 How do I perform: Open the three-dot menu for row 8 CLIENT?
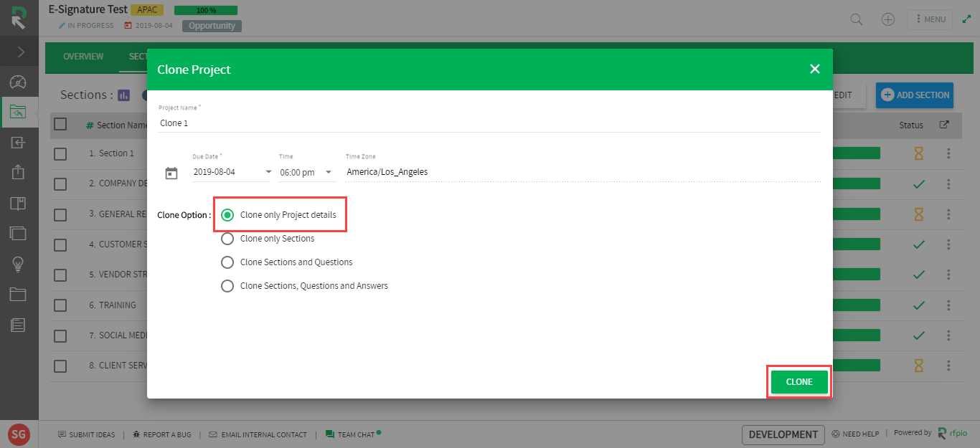[x=948, y=366]
